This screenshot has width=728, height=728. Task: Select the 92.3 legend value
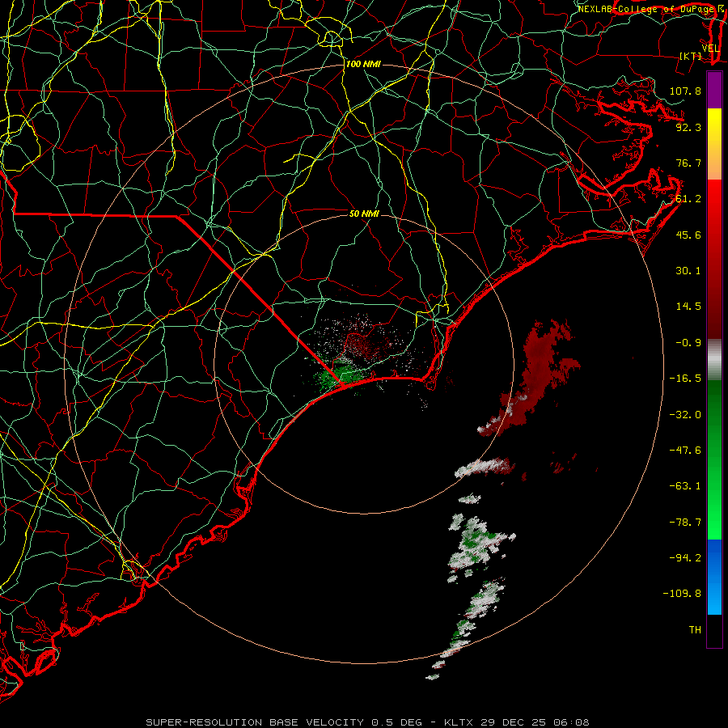(x=688, y=127)
